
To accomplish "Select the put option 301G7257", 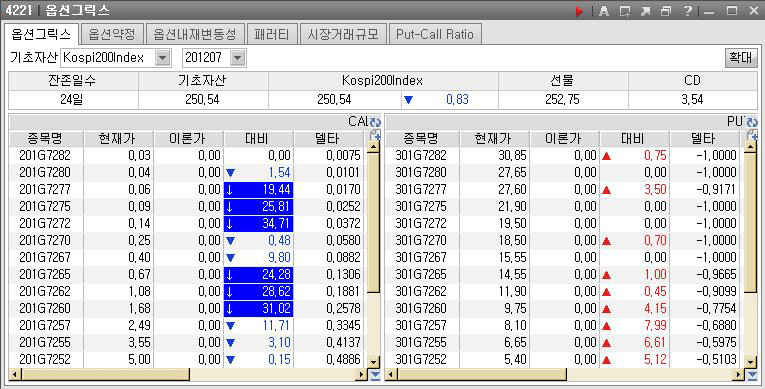I will (564, 326).
